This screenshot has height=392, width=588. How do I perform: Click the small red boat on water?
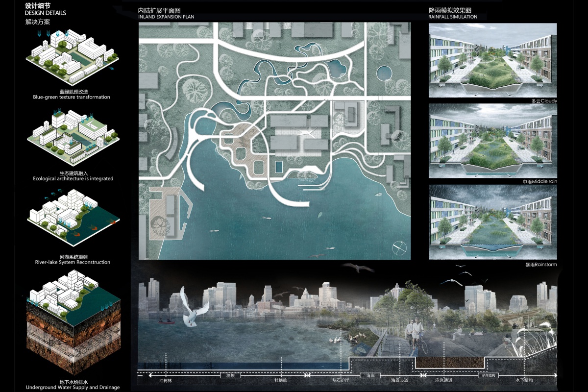coord(166,322)
